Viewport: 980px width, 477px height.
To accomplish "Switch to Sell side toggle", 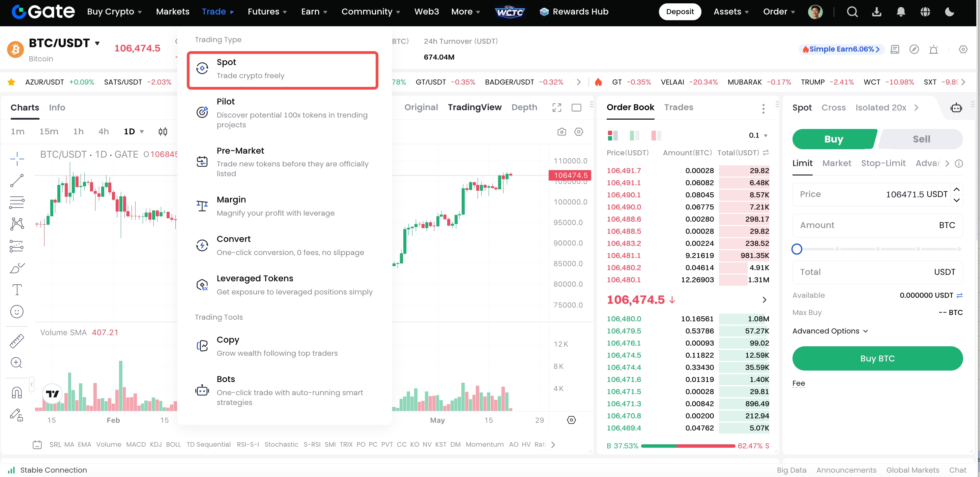I will tap(921, 139).
